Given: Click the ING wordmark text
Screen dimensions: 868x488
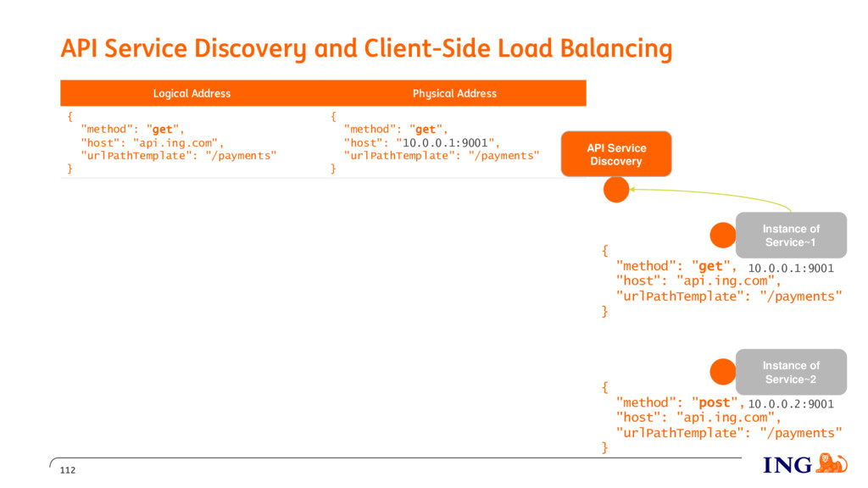Looking at the screenshot, I should pos(787,465).
